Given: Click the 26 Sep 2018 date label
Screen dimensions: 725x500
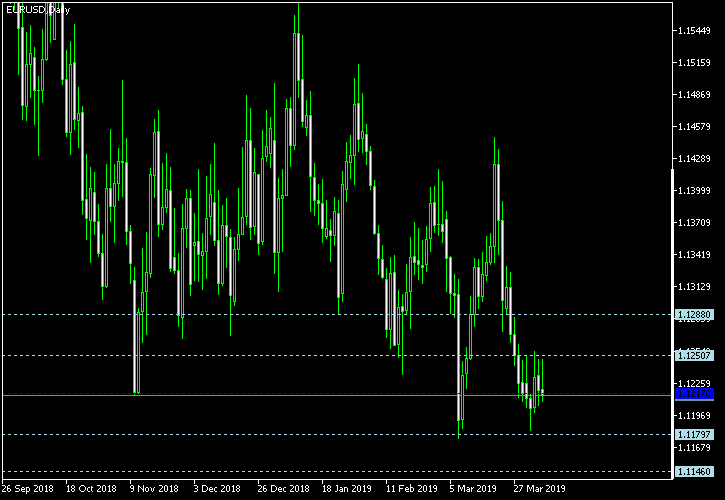Looking at the screenshot, I should click(x=27, y=488).
